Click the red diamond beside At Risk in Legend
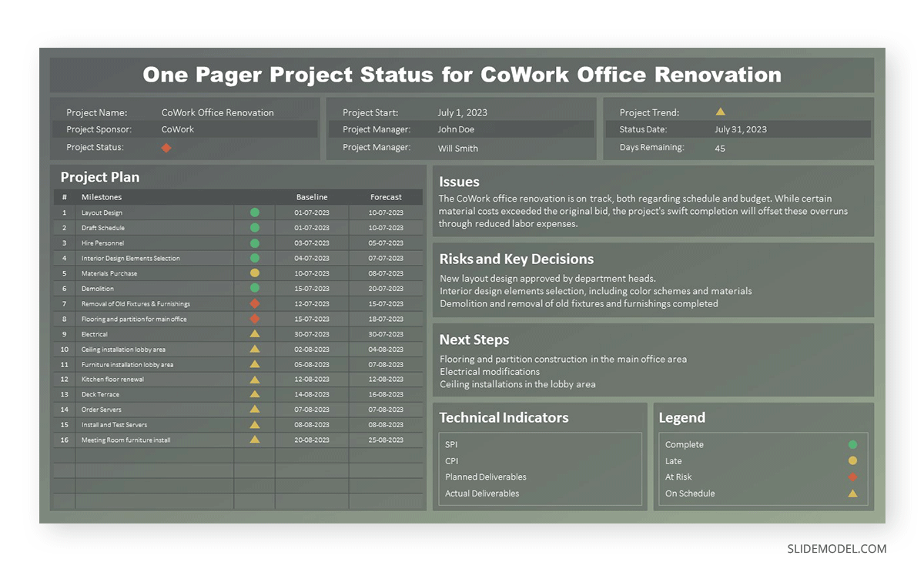Viewport: 924px width, 572px height. pyautogui.click(x=852, y=477)
